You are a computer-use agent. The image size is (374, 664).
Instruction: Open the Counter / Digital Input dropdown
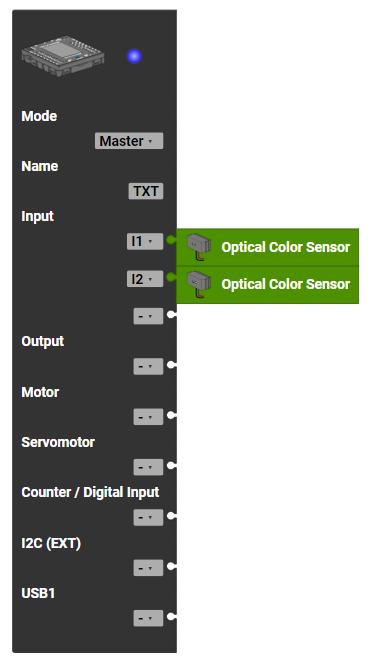pos(148,517)
